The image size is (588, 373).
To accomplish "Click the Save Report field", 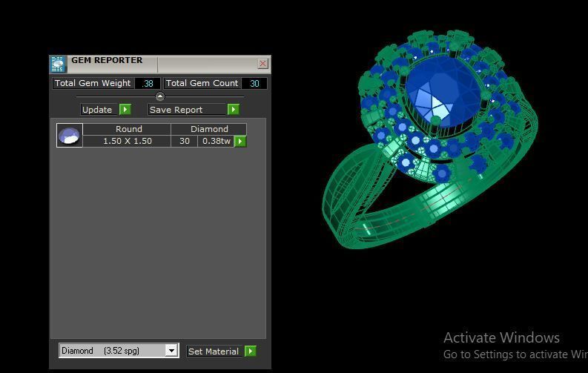I will [187, 110].
